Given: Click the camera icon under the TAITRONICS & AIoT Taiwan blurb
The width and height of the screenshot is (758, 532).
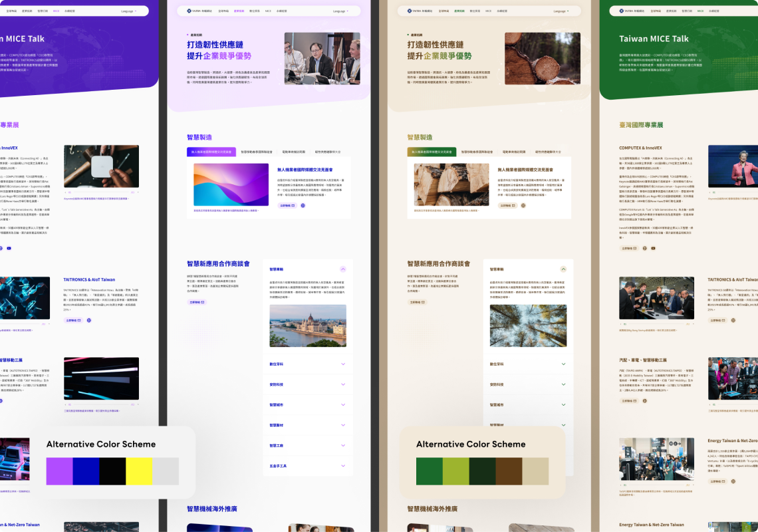Looking at the screenshot, I should click(733, 321).
